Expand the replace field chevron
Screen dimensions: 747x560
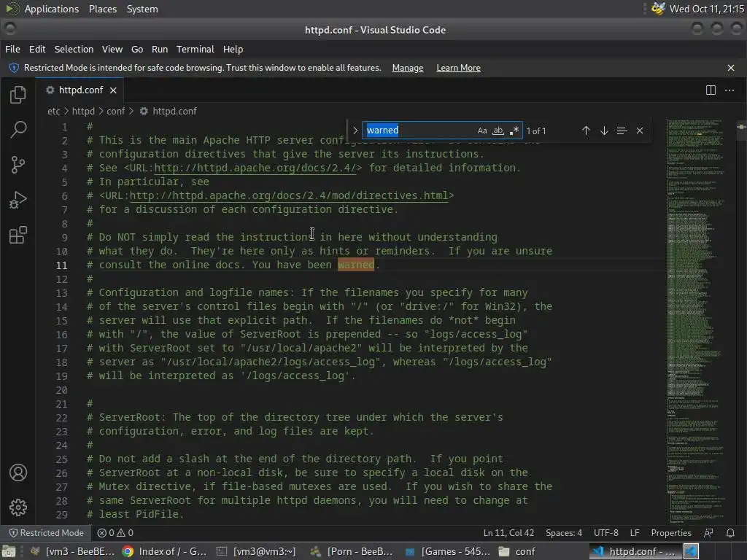[355, 131]
